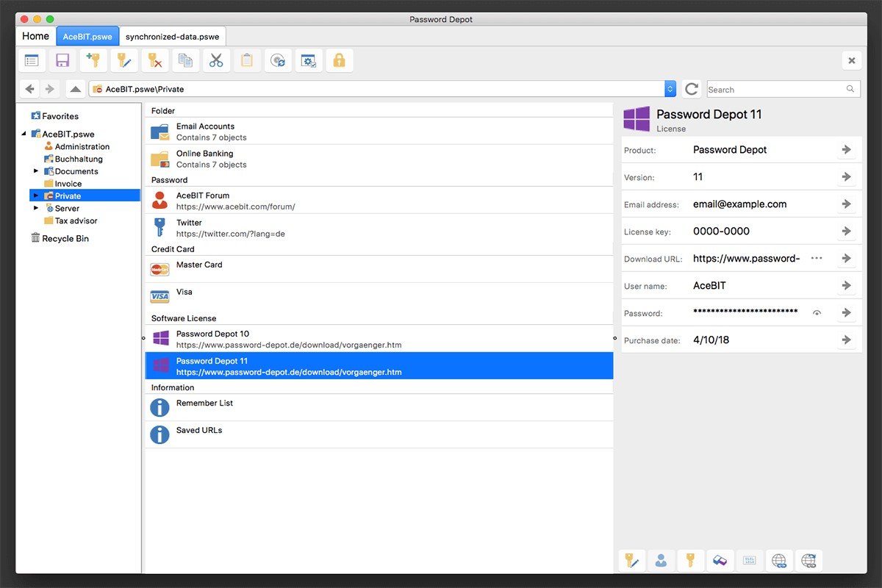Viewport: 882px width, 588px height.
Task: Click arrow button for Password field
Action: 847,313
